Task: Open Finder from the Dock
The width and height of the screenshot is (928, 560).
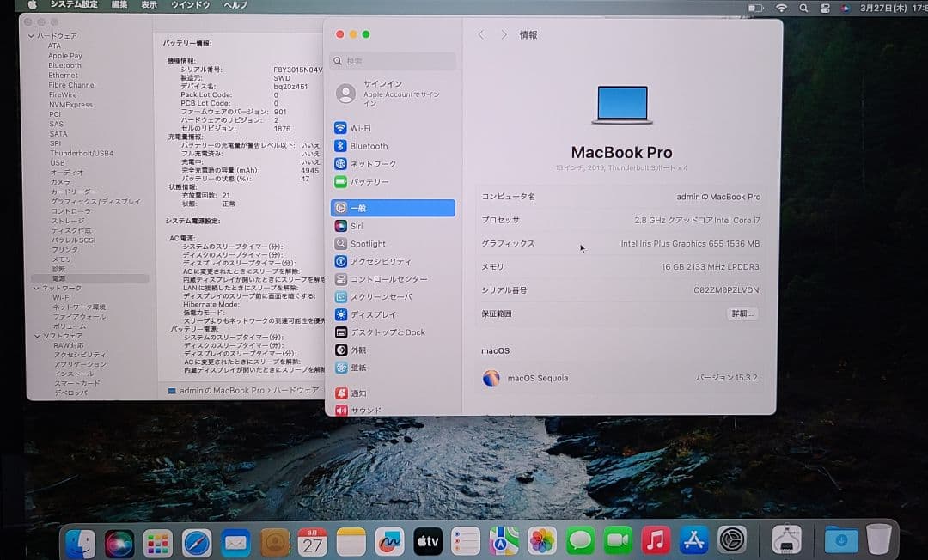Action: pos(80,542)
